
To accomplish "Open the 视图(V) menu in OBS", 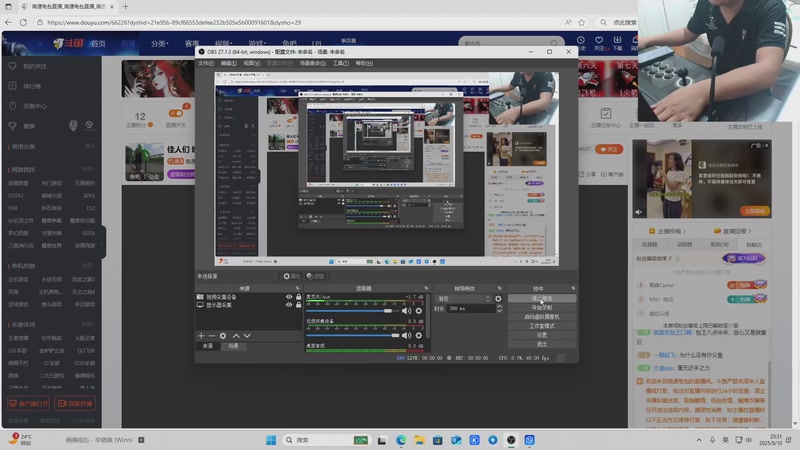I will 252,63.
